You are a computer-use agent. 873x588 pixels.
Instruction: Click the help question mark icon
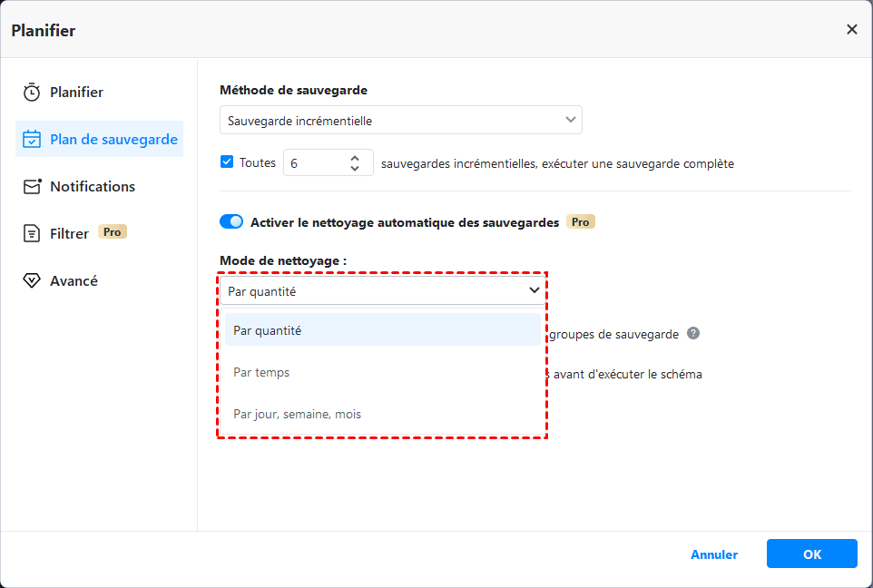pyautogui.click(x=693, y=333)
